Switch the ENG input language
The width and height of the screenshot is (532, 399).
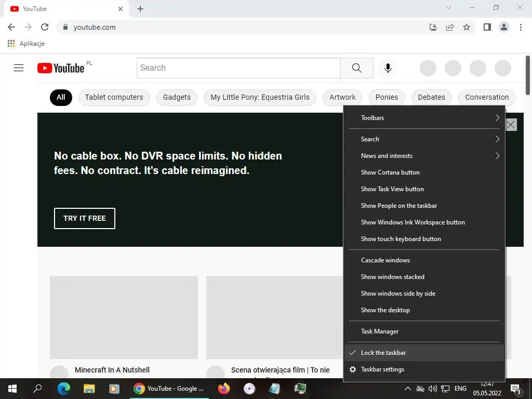point(460,389)
